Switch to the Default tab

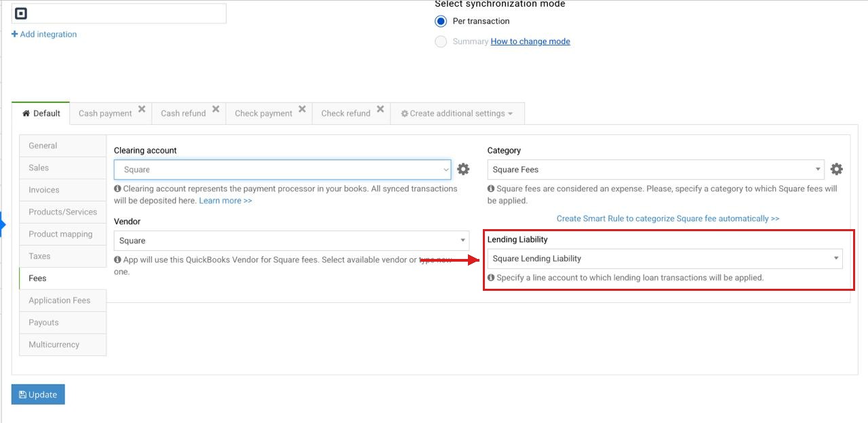click(x=41, y=113)
